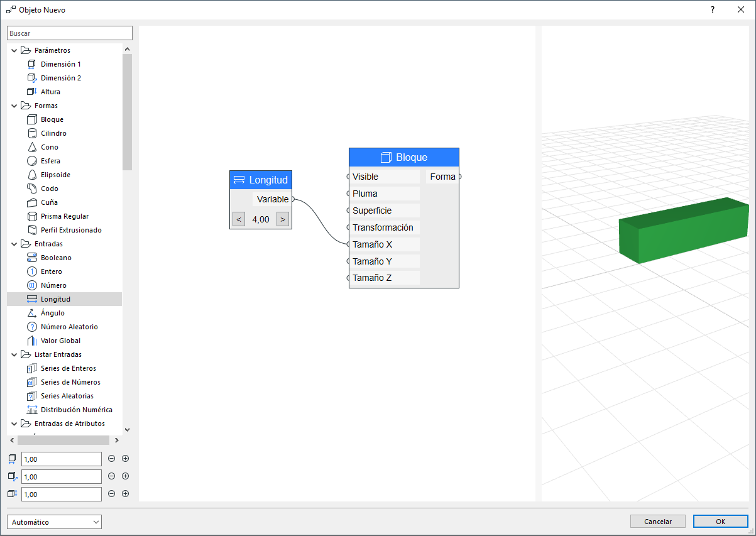This screenshot has height=536, width=756.
Task: Decrease the first dimension value with minus
Action: pos(112,459)
